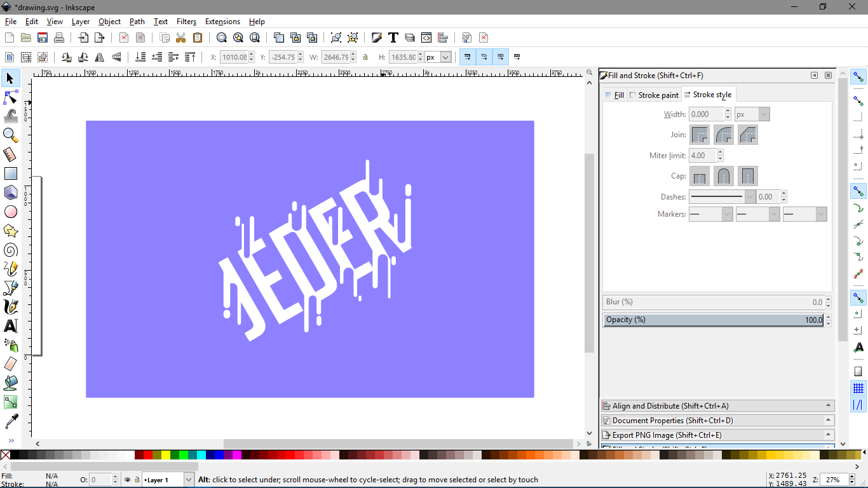Viewport: 868px width, 488px height.
Task: Adjust the Opacity (%) slider
Action: pyautogui.click(x=714, y=320)
